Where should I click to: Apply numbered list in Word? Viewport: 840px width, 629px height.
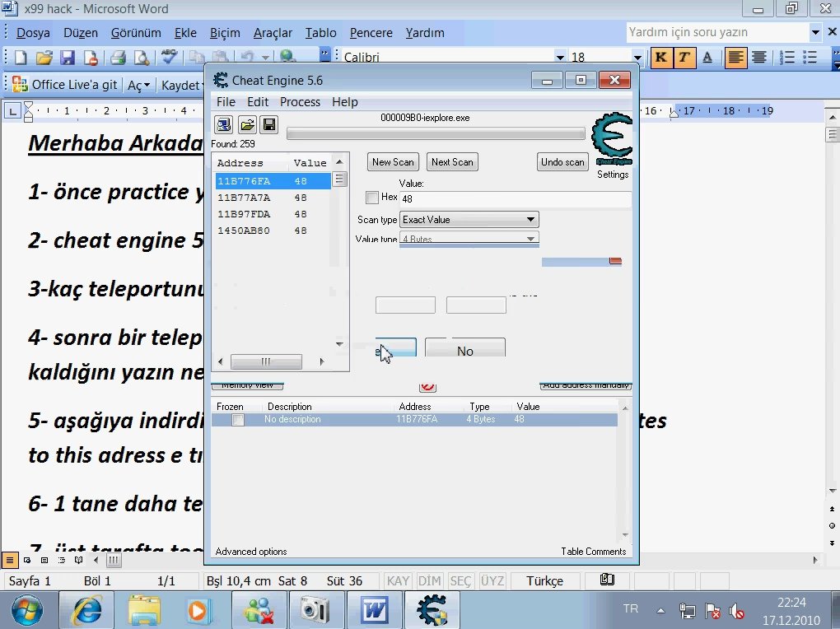pos(786,58)
